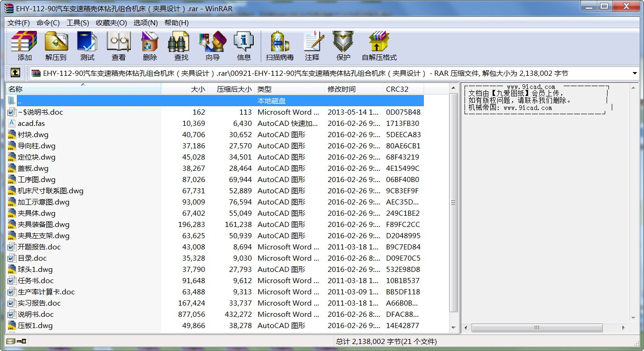The height and width of the screenshot is (351, 644).
Task: Open the Options (选项) menu
Action: click(145, 22)
